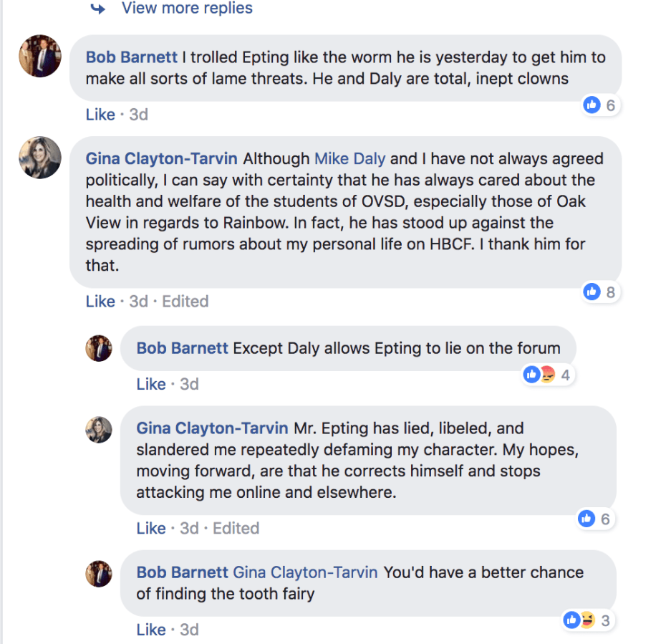Viewport: 666px width, 644px height.
Task: Show edit history on the Mike Daly comment
Action: point(185,302)
